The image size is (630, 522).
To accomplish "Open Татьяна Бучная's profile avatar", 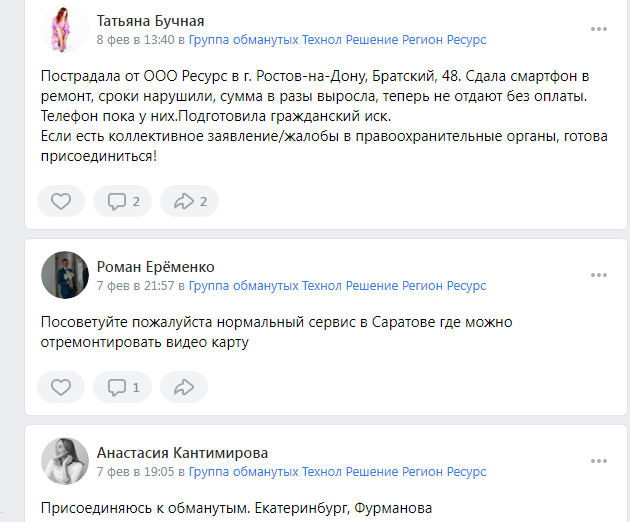I will (65, 29).
